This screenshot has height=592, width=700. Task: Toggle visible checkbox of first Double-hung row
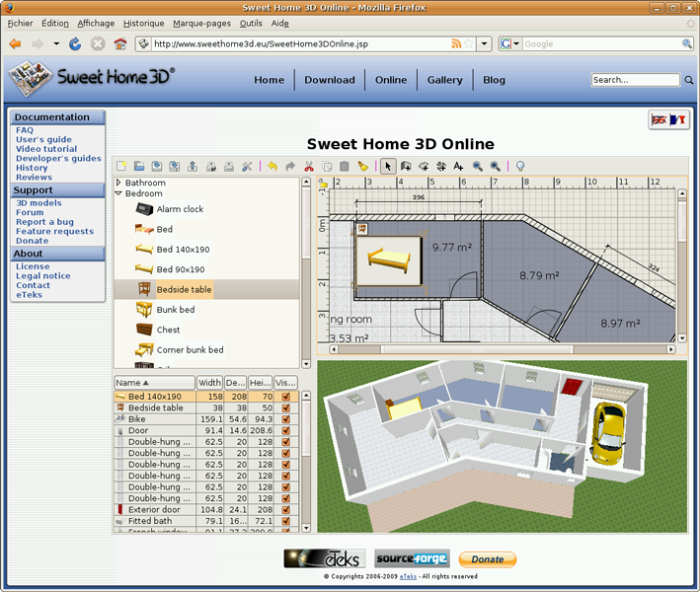(x=285, y=442)
